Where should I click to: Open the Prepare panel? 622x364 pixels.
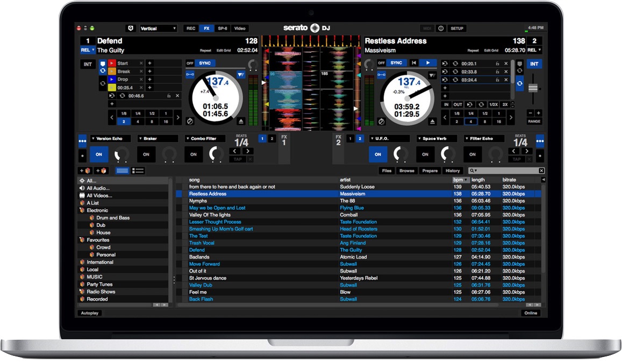point(430,170)
